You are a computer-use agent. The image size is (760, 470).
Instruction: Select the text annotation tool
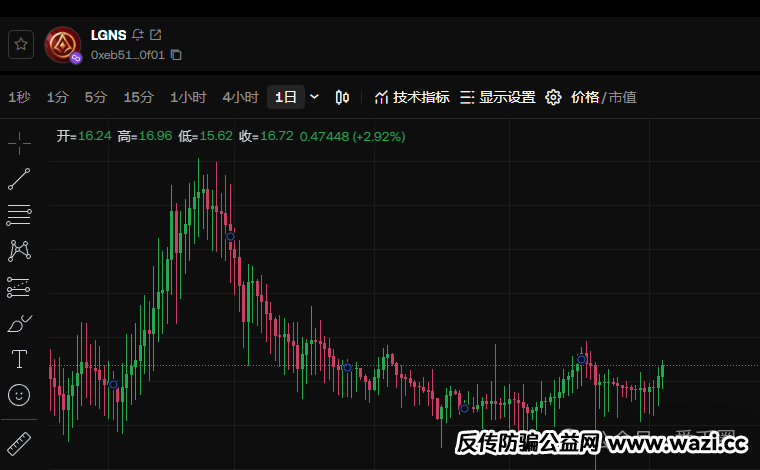(x=19, y=359)
